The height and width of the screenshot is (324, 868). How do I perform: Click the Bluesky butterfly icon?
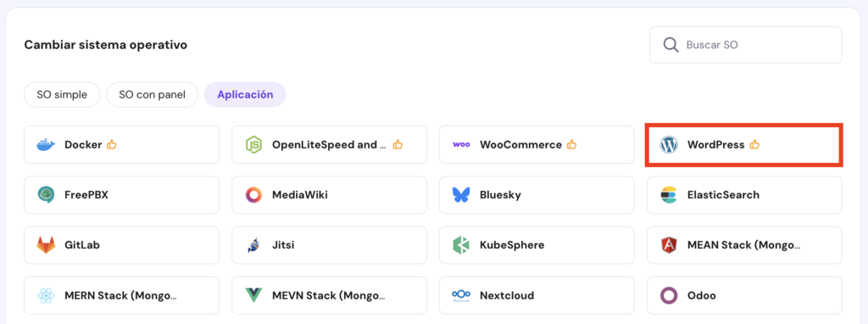click(461, 195)
